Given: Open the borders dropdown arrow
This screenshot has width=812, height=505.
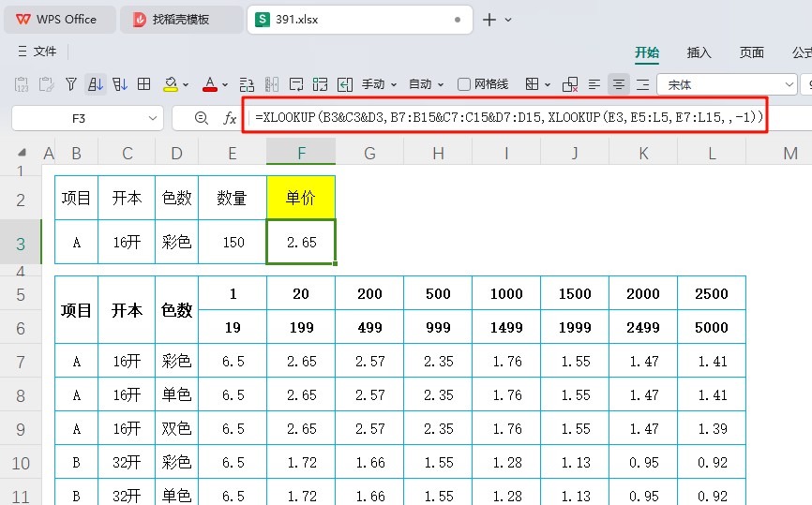Looking at the screenshot, I should point(548,85).
